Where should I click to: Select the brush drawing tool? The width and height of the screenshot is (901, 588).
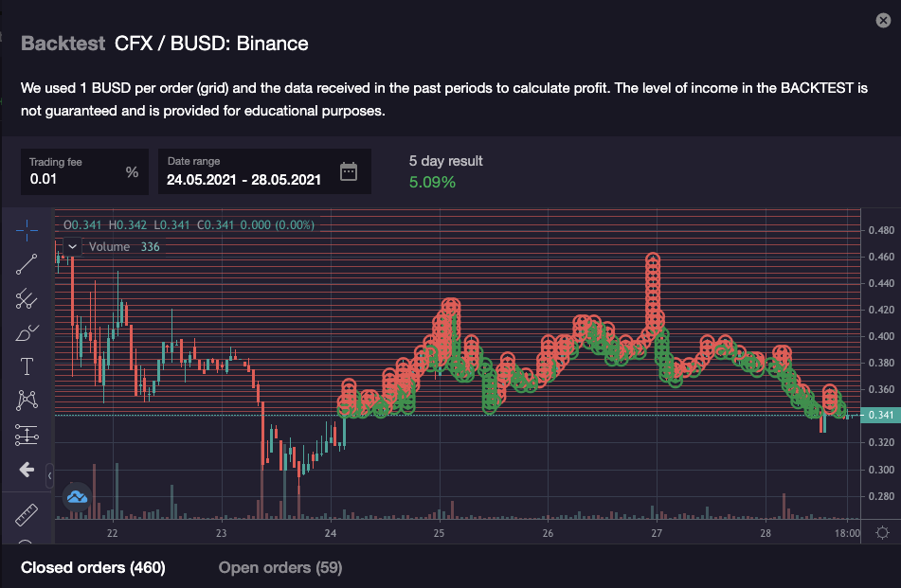point(27,332)
